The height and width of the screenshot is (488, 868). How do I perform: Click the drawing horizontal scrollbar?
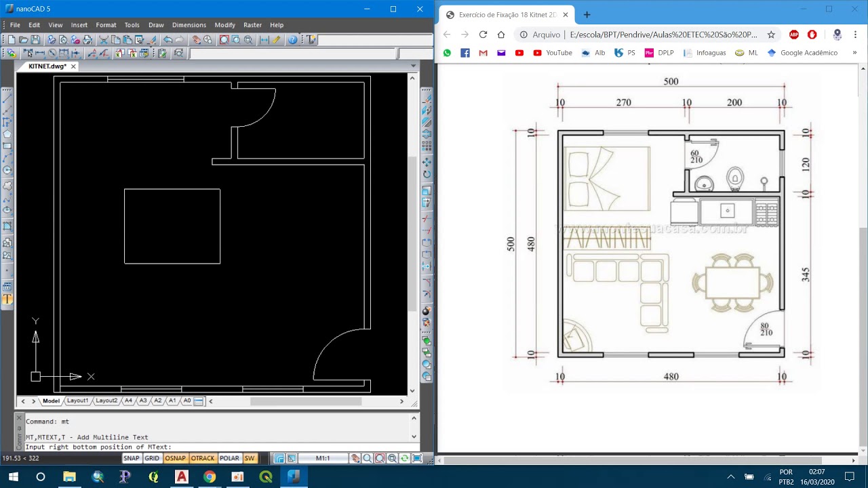point(305,401)
